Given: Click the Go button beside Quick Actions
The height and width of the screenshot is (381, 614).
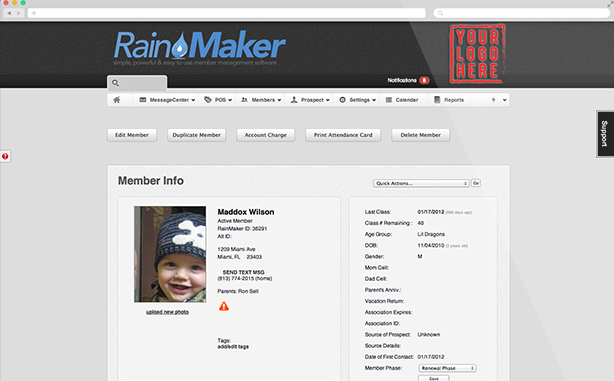Looking at the screenshot, I should pos(476,183).
